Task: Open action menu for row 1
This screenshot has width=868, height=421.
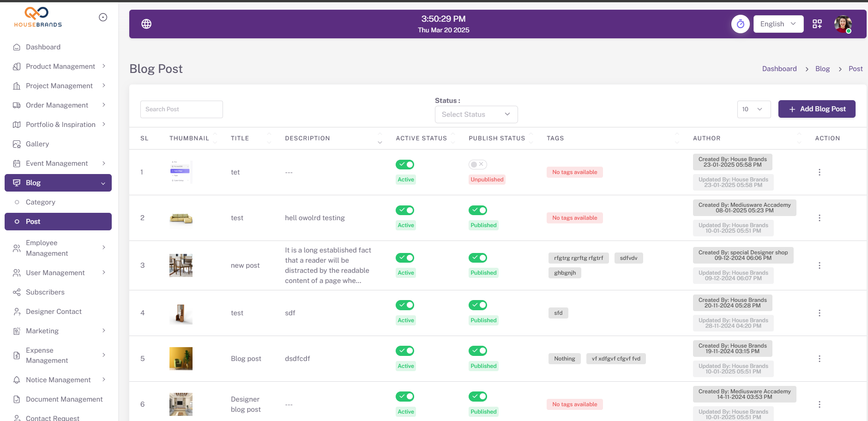Action: point(819,172)
